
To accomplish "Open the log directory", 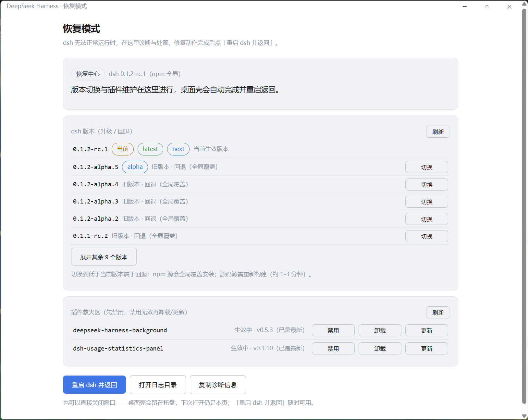I will pos(158,385).
